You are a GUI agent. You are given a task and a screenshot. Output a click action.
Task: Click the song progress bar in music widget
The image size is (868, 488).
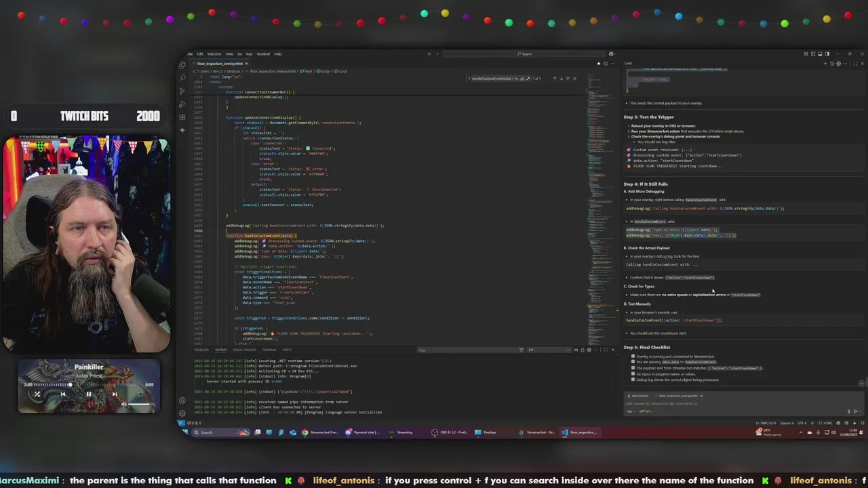click(88, 385)
